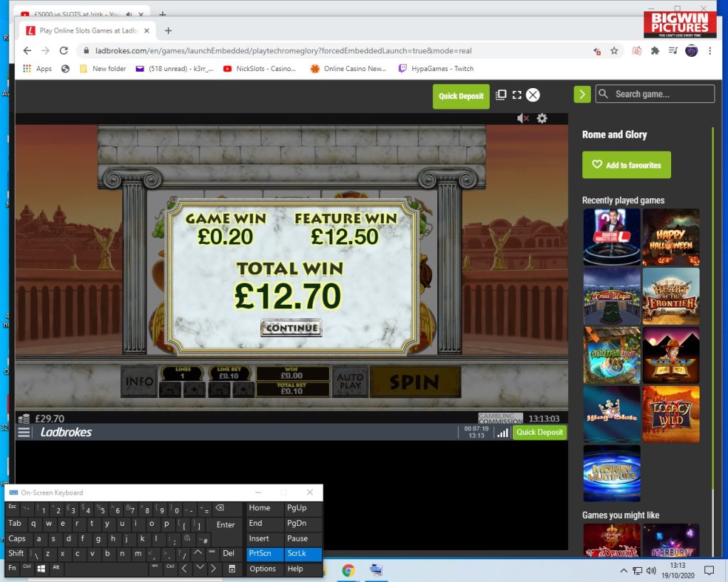Click the Chrome icon in Windows taskbar

[x=348, y=571]
